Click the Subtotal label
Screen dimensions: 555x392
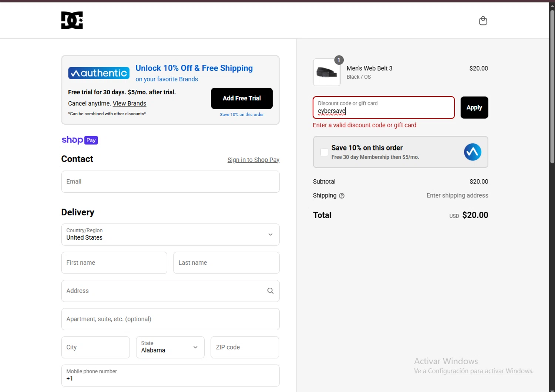click(324, 182)
